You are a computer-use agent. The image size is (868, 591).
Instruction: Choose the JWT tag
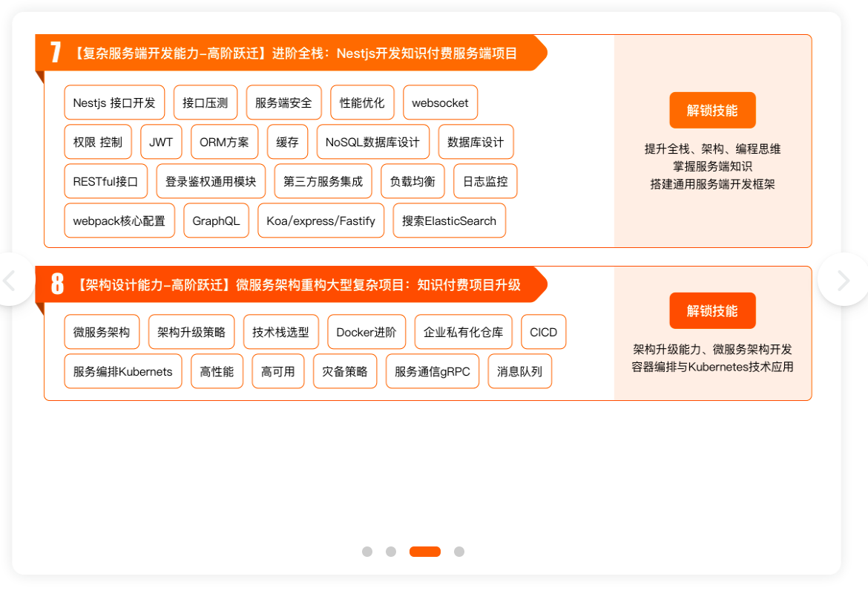pos(161,142)
